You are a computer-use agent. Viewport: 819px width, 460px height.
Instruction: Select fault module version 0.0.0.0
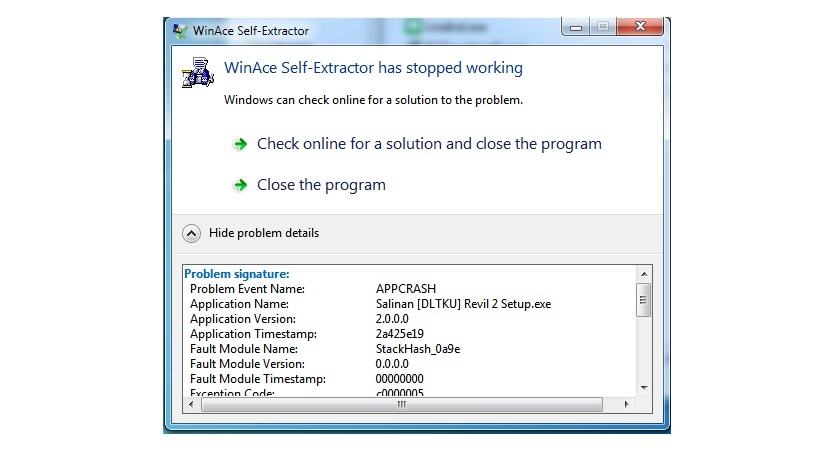(392, 364)
